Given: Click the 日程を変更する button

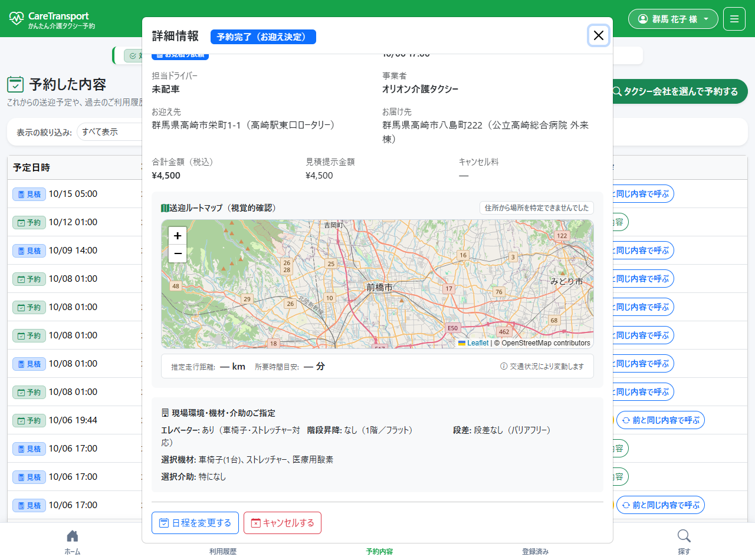Looking at the screenshot, I should [195, 523].
